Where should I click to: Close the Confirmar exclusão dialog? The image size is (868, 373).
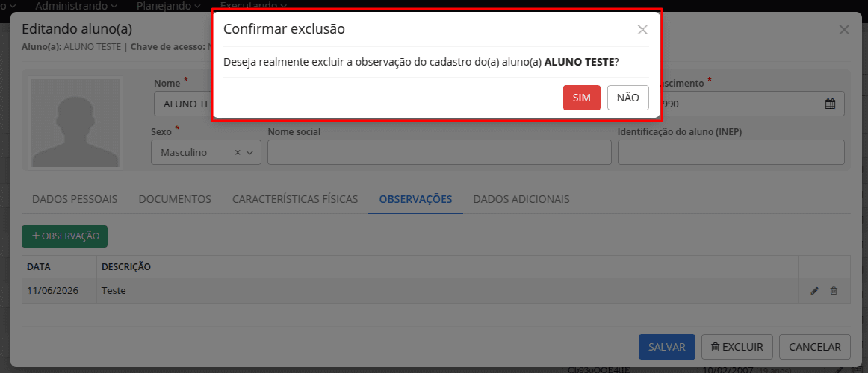tap(642, 30)
